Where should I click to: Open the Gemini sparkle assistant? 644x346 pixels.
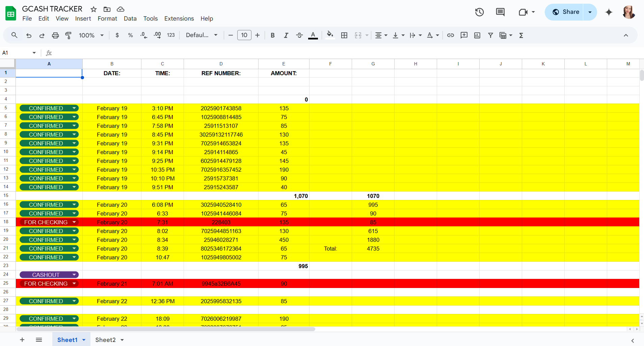tap(609, 12)
